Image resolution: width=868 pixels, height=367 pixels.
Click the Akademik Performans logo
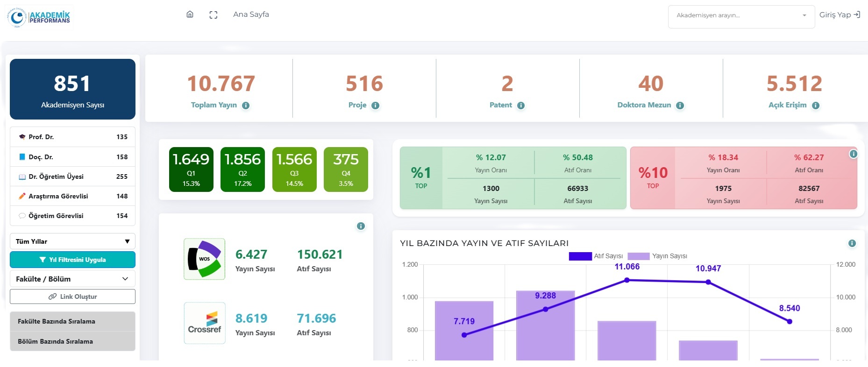point(39,17)
